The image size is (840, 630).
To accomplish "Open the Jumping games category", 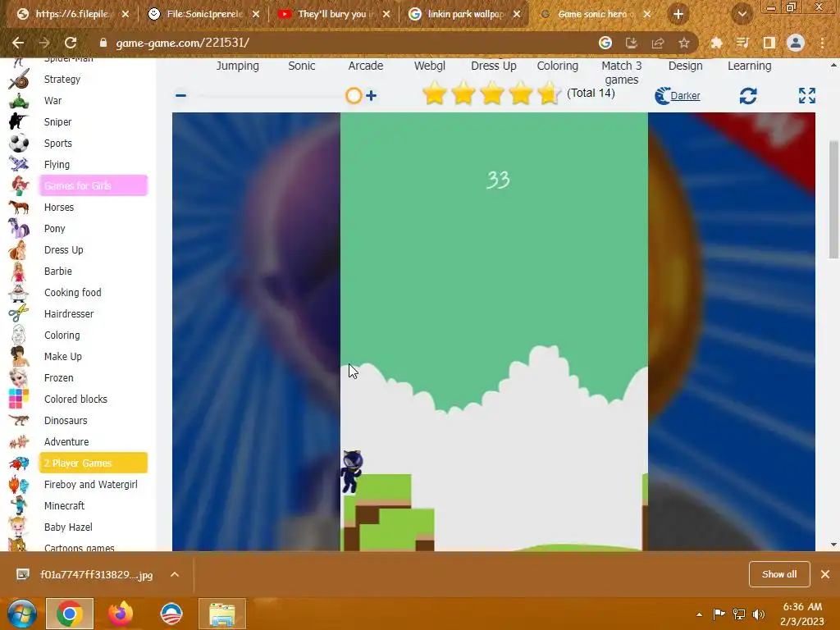I will click(x=237, y=66).
